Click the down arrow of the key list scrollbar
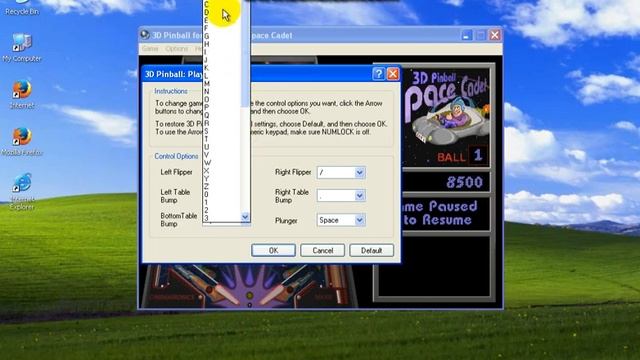 [x=245, y=217]
